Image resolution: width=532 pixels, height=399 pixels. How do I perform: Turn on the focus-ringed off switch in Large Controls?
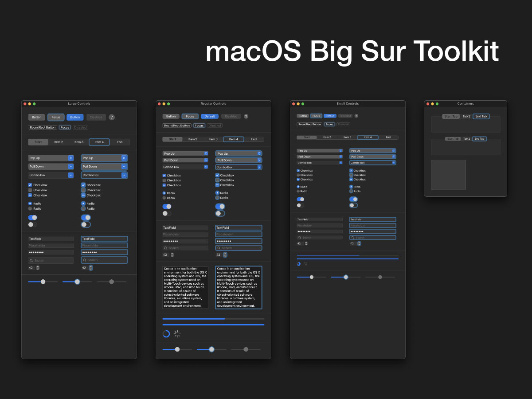pos(86,224)
